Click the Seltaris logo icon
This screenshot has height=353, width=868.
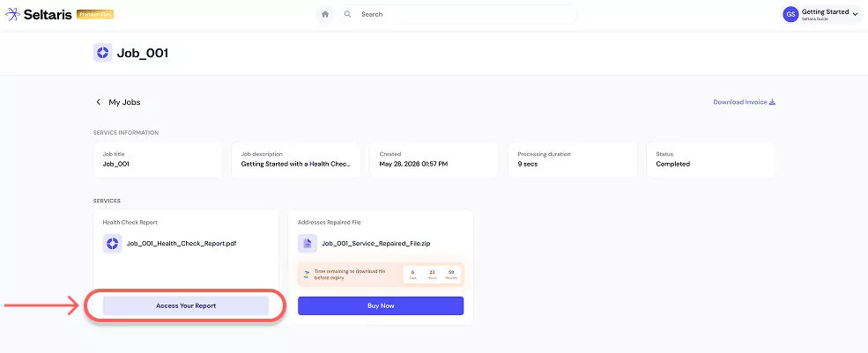(x=12, y=14)
